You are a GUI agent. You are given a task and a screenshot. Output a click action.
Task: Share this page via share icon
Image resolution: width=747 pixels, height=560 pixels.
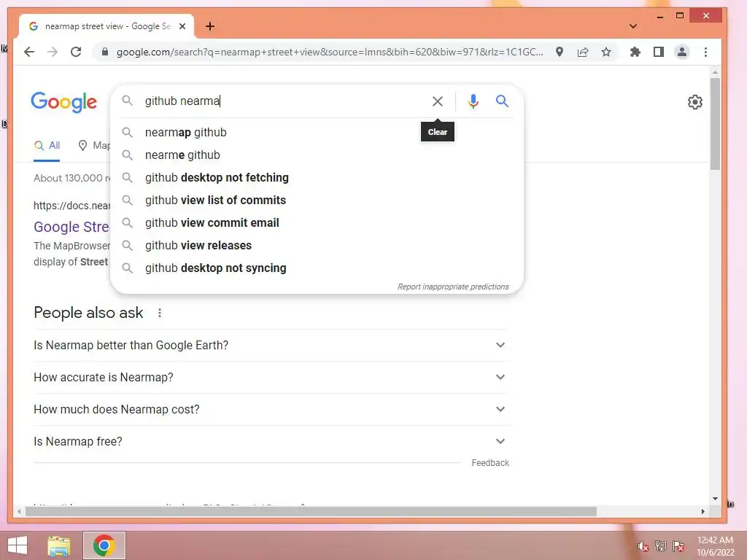pos(583,52)
